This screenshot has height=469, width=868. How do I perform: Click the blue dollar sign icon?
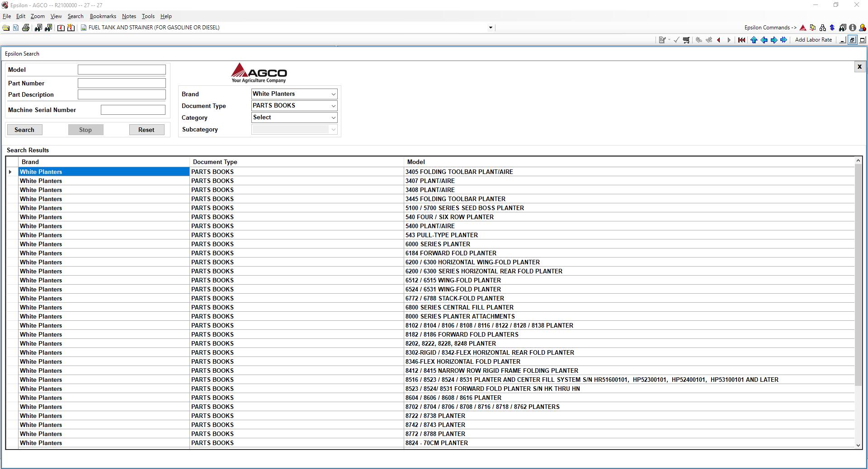(832, 28)
